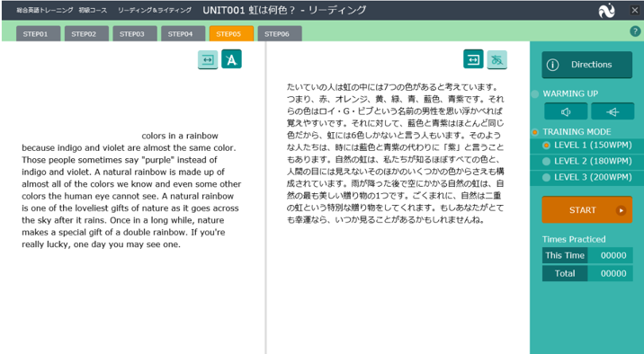
Task: Switch to the STEP02 tab
Action: tap(86, 33)
